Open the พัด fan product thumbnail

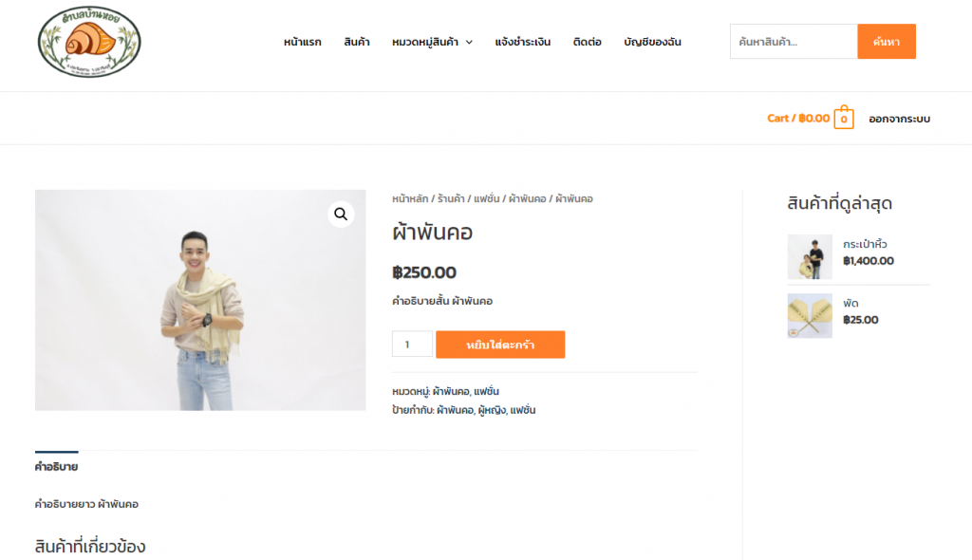pyautogui.click(x=810, y=316)
